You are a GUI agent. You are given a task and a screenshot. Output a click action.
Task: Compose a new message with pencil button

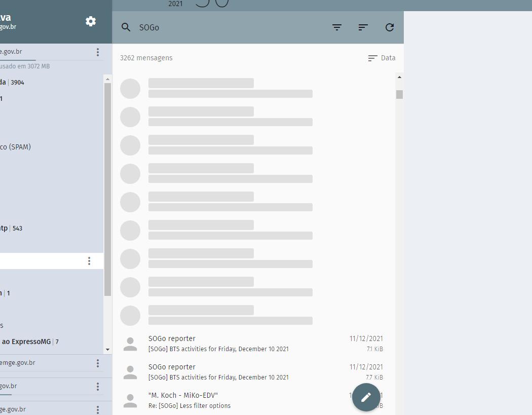[366, 397]
